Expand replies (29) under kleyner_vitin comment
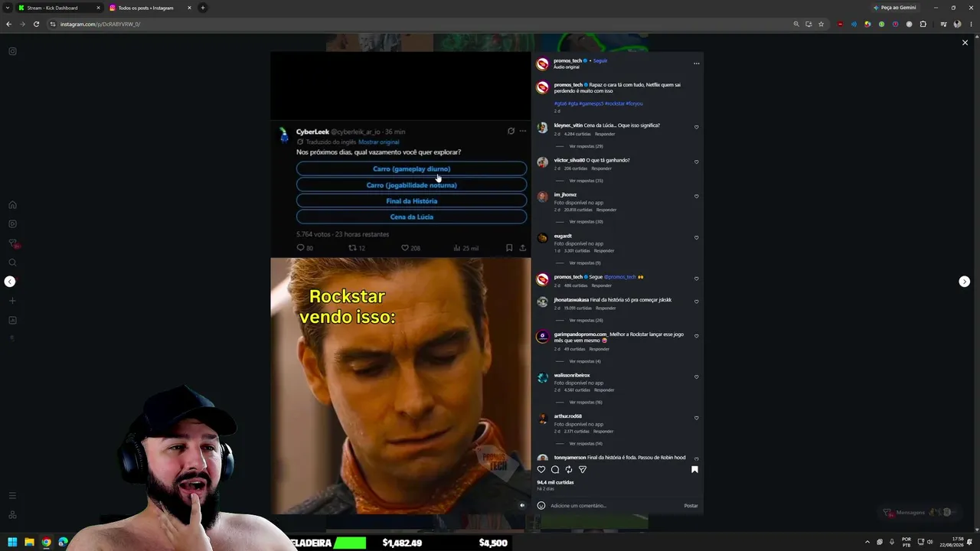The height and width of the screenshot is (551, 980). 586,146
